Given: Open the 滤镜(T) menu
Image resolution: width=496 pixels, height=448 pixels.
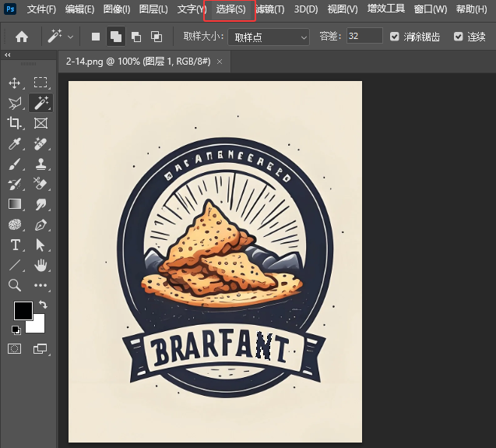Looking at the screenshot, I should click(x=270, y=9).
